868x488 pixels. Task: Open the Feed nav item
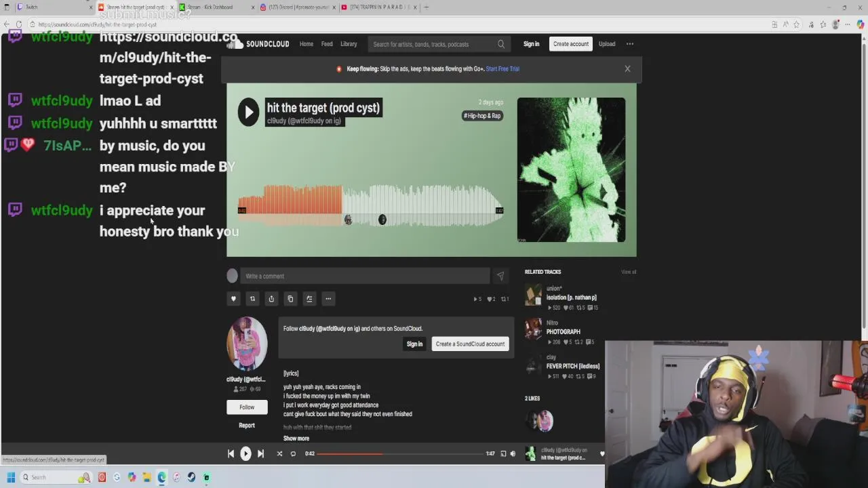327,44
